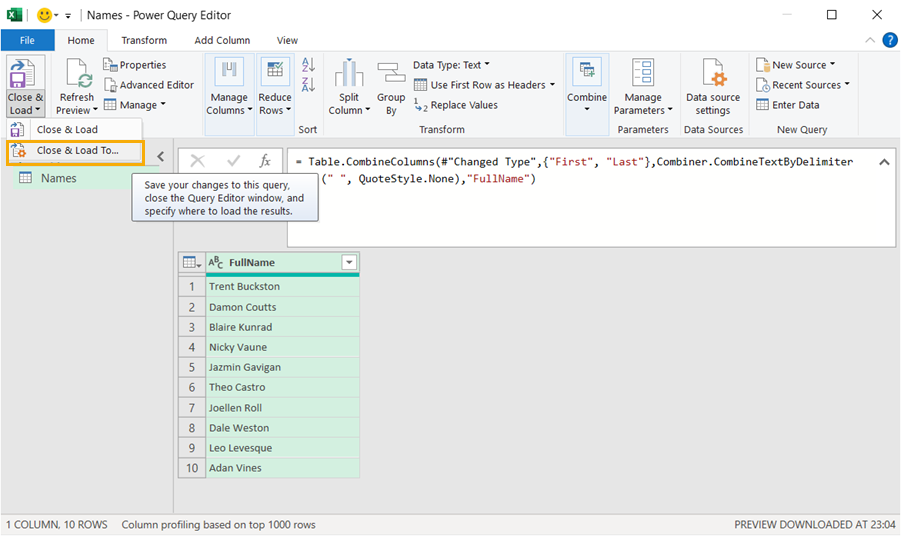Select cell Jazmin Gavigan

(283, 367)
